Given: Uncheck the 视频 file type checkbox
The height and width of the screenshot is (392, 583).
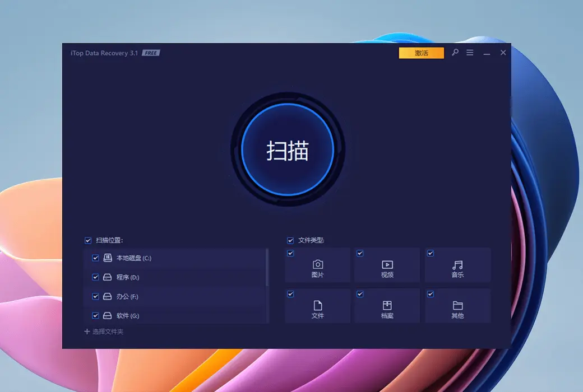Looking at the screenshot, I should (360, 254).
